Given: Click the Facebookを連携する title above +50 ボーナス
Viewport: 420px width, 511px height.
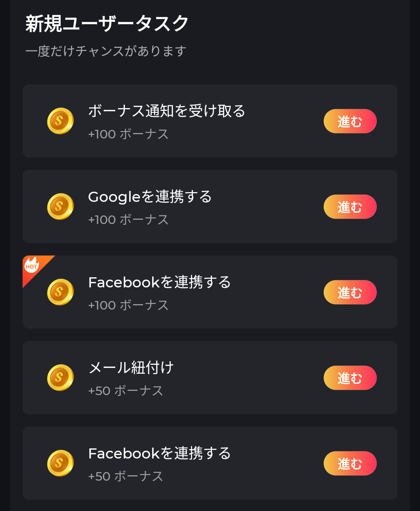Looking at the screenshot, I should pos(159,453).
